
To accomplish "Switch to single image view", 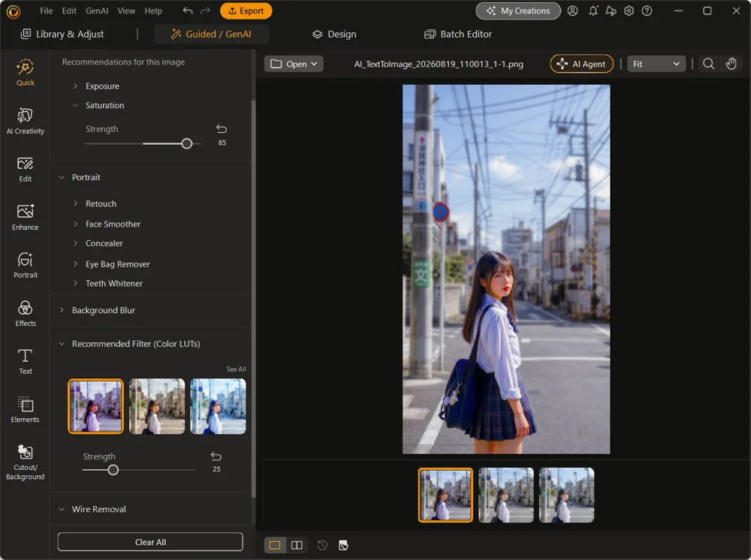I will point(275,545).
